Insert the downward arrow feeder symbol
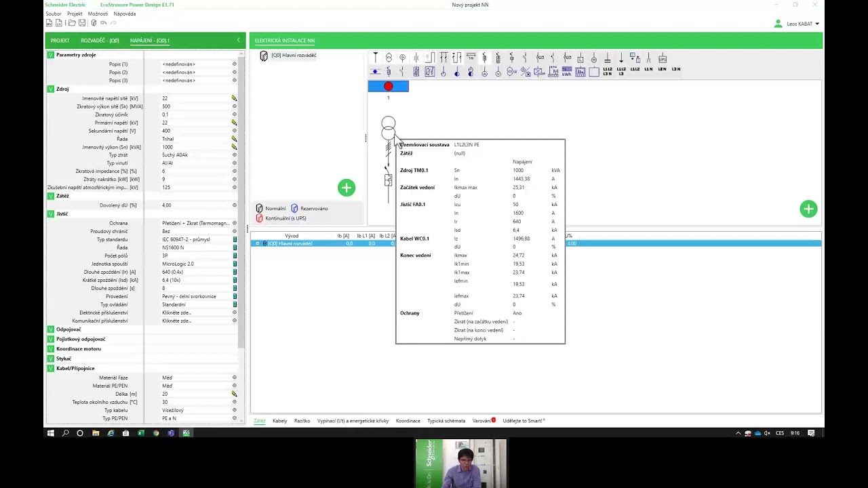Image resolution: width=868 pixels, height=488 pixels. pyautogui.click(x=621, y=58)
